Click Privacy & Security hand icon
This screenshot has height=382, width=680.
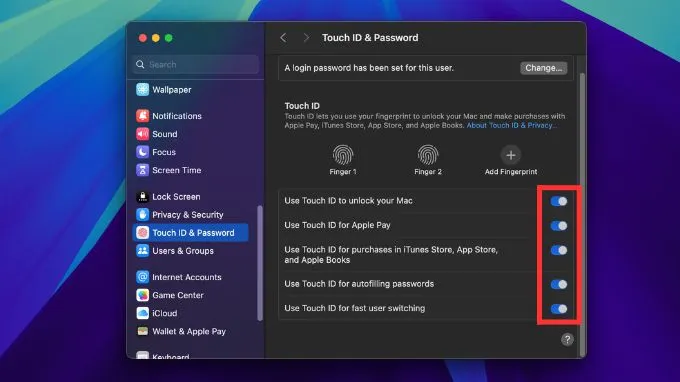(x=142, y=215)
